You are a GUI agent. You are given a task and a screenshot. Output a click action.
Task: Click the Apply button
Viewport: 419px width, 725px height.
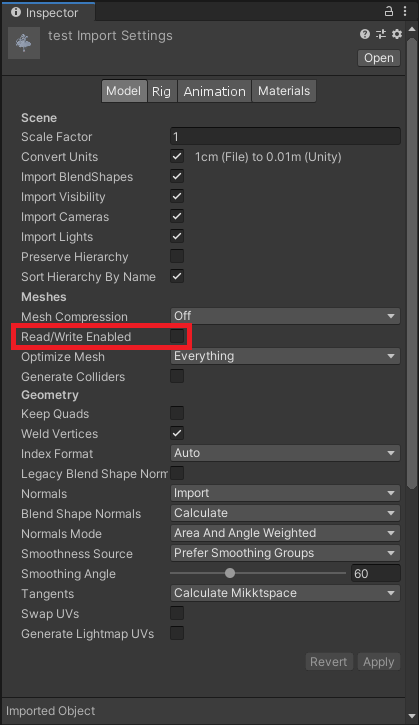[378, 662]
